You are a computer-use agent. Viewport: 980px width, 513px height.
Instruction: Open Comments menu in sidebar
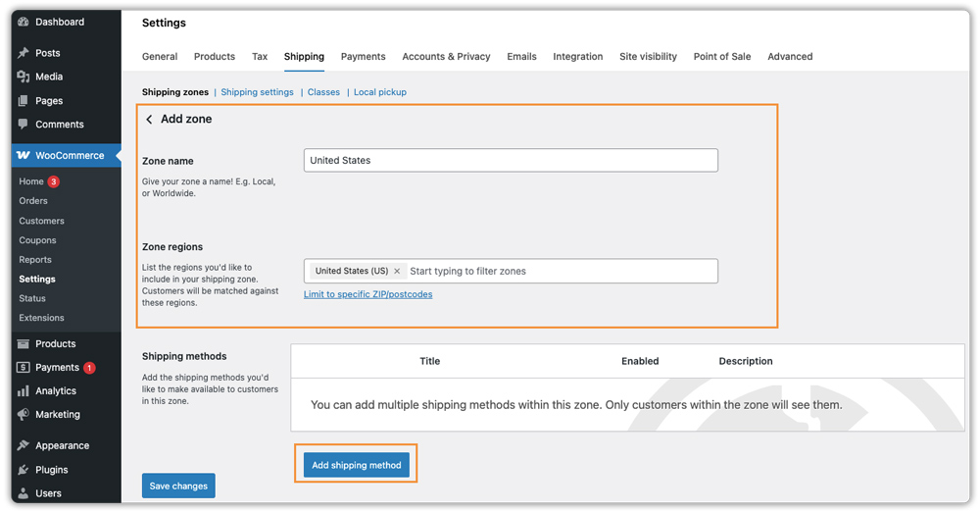coord(60,124)
